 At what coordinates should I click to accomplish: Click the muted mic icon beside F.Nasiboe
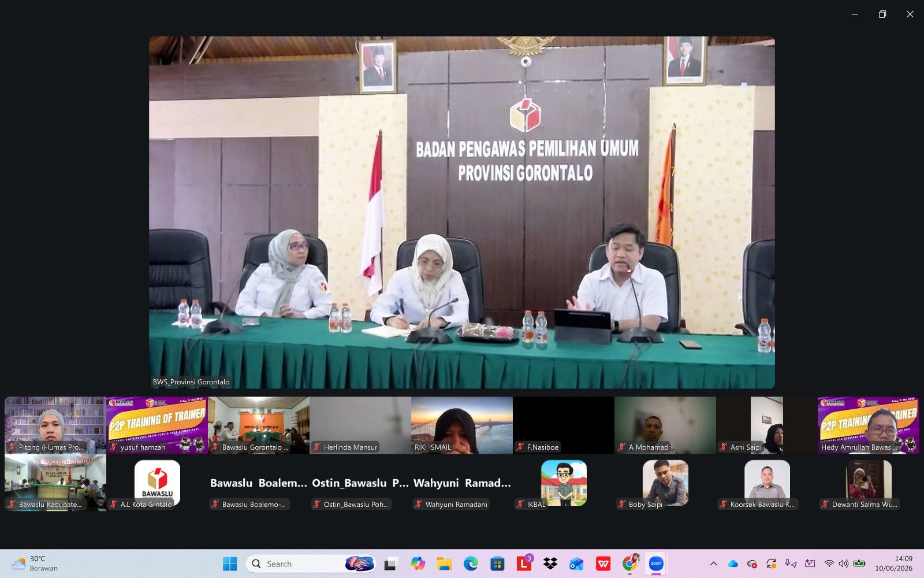[x=520, y=447]
